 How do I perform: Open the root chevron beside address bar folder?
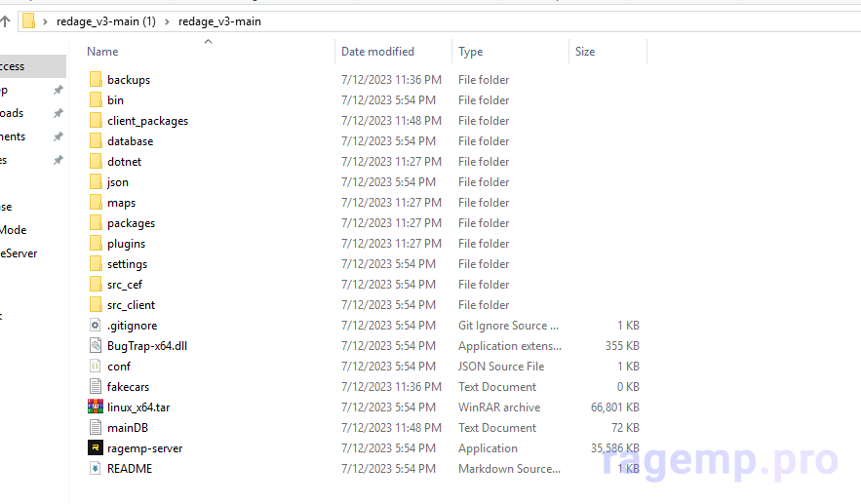click(x=46, y=21)
